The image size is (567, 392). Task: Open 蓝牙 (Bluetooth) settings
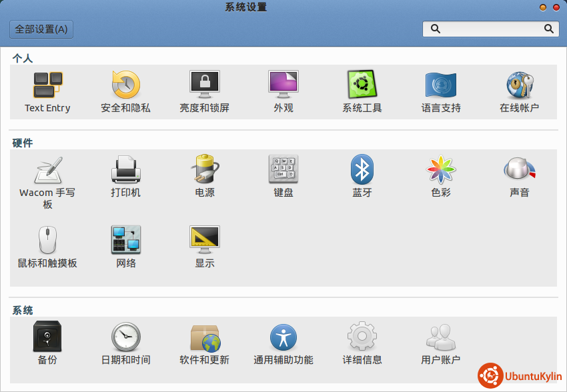coord(362,171)
